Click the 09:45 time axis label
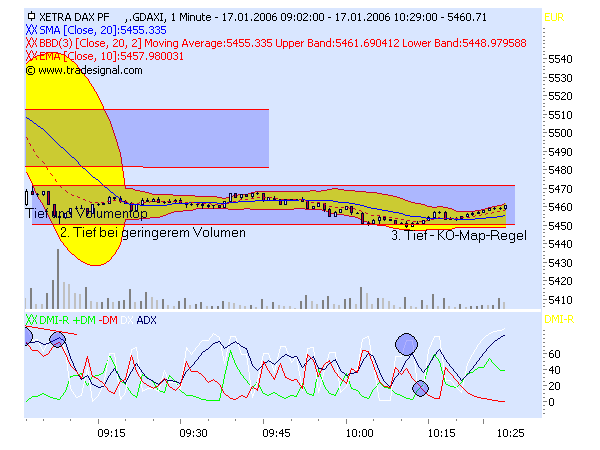Viewport: 600px width, 450px height. point(276,433)
